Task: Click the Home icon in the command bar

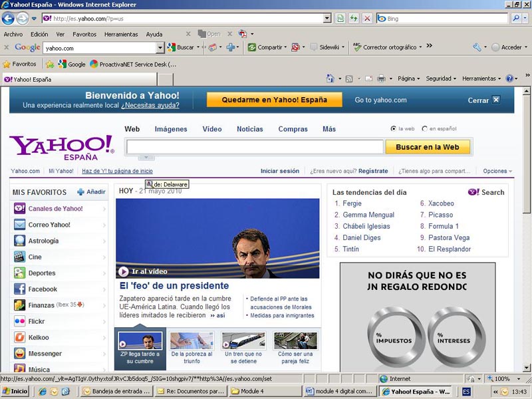Action: 330,78
